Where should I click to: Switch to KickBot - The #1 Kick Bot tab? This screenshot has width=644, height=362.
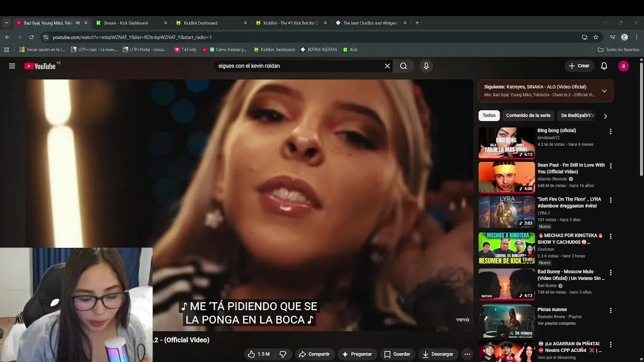point(291,23)
